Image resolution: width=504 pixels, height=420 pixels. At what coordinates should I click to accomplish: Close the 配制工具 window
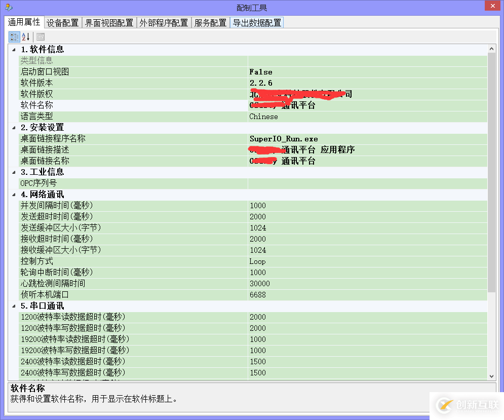click(x=493, y=6)
